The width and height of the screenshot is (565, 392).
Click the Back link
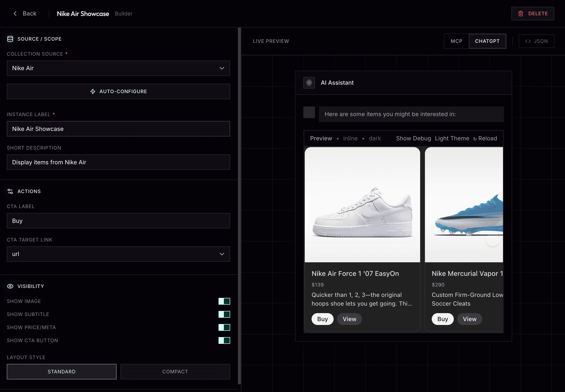click(24, 14)
